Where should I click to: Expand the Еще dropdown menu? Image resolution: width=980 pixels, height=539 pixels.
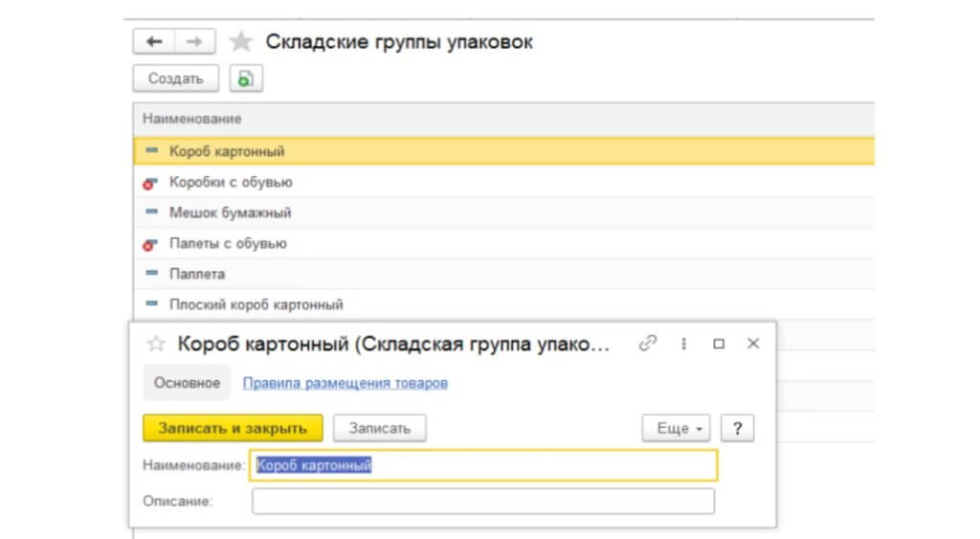pyautogui.click(x=676, y=428)
